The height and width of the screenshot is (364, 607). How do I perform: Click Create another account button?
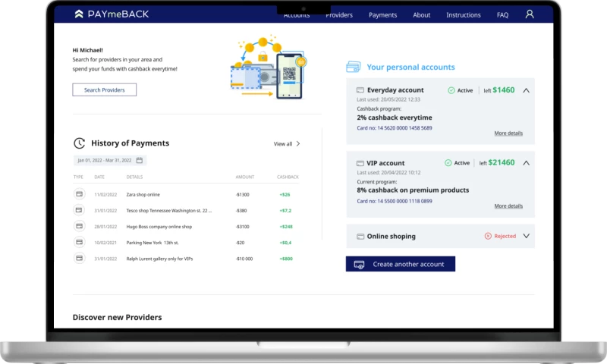tap(401, 264)
